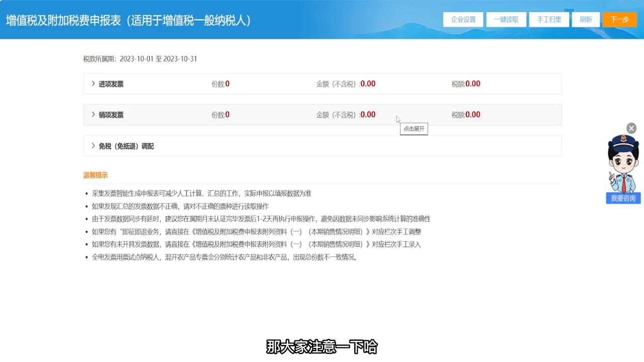
Task: Dismiss the assistant with the X icon
Action: 631,128
